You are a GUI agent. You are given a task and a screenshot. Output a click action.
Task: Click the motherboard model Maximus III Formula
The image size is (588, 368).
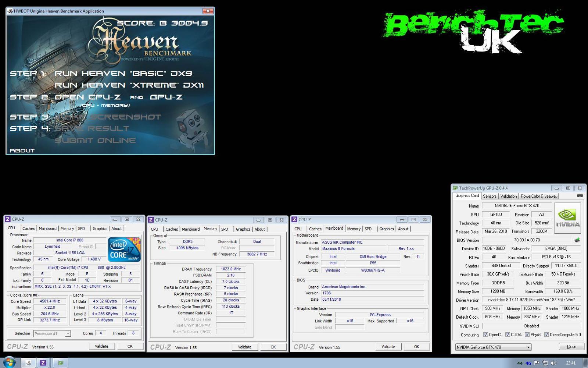point(354,248)
